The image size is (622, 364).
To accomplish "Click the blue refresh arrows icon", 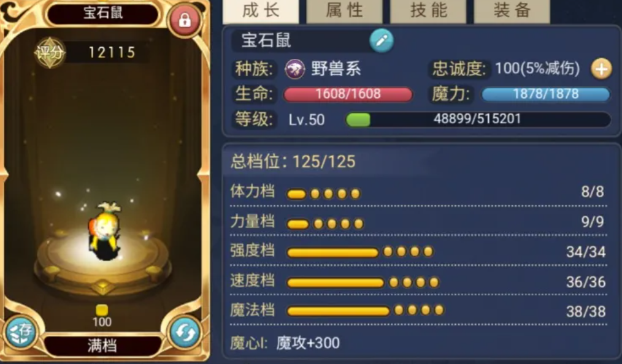I will [x=185, y=333].
